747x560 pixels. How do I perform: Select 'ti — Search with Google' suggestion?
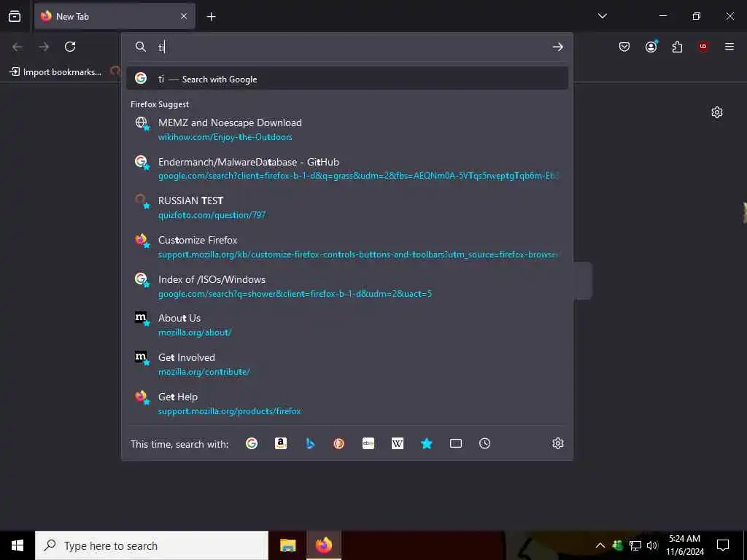coord(347,79)
